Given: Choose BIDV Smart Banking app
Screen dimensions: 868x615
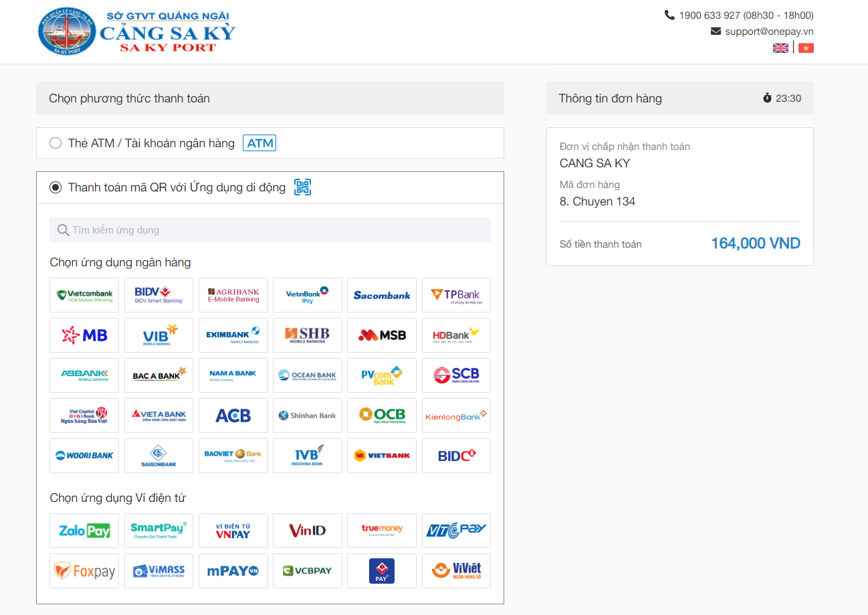Looking at the screenshot, I should [x=158, y=295].
